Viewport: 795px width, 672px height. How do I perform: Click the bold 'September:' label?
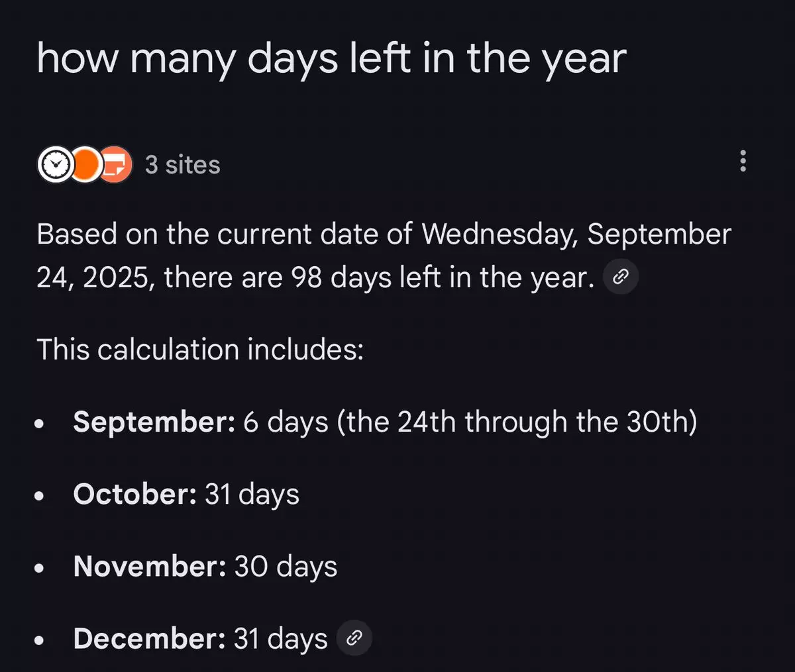click(154, 422)
